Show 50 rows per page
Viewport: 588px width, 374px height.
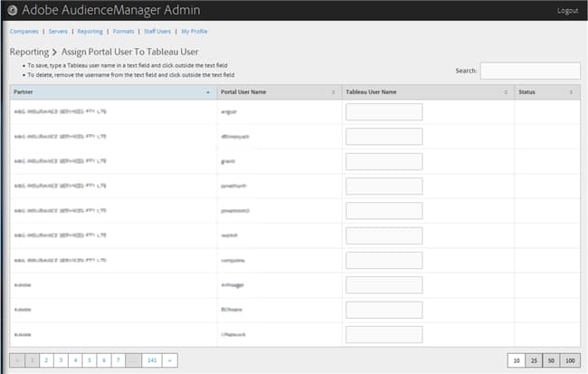551,360
